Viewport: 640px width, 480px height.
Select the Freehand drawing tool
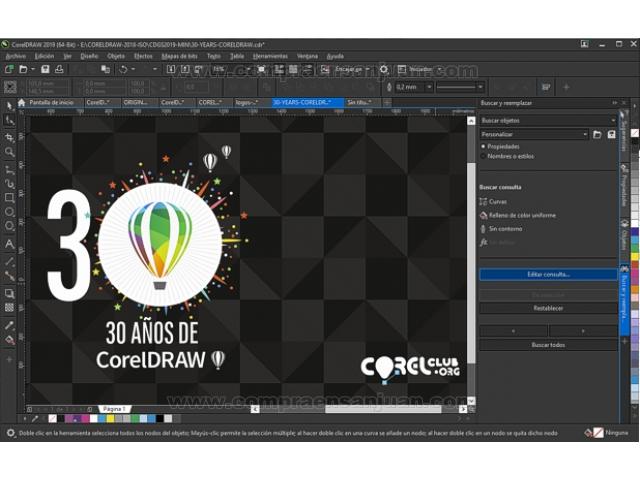[9, 170]
